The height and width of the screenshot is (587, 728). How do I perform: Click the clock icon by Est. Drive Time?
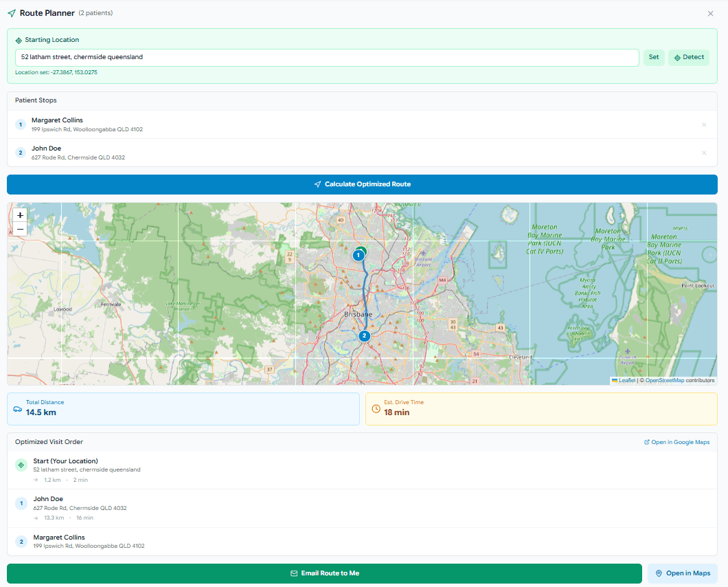point(376,409)
